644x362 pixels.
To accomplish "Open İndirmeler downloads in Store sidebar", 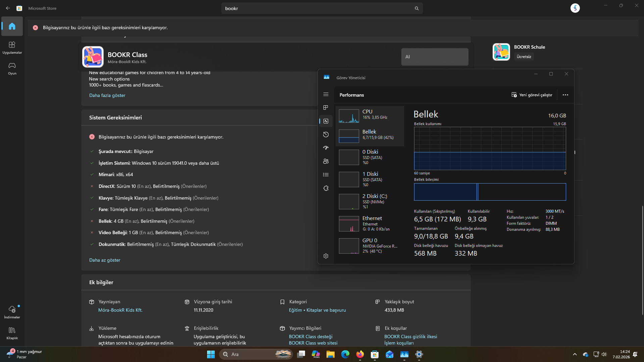I will click(12, 312).
